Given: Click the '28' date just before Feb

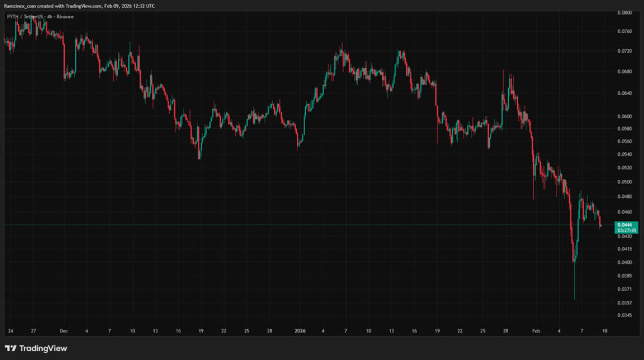Looking at the screenshot, I should tap(505, 330).
